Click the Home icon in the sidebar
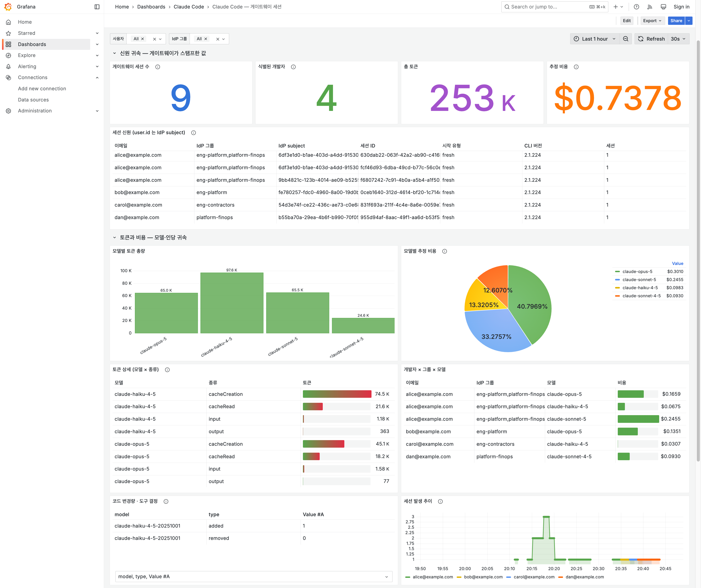The height and width of the screenshot is (588, 701). click(x=9, y=22)
